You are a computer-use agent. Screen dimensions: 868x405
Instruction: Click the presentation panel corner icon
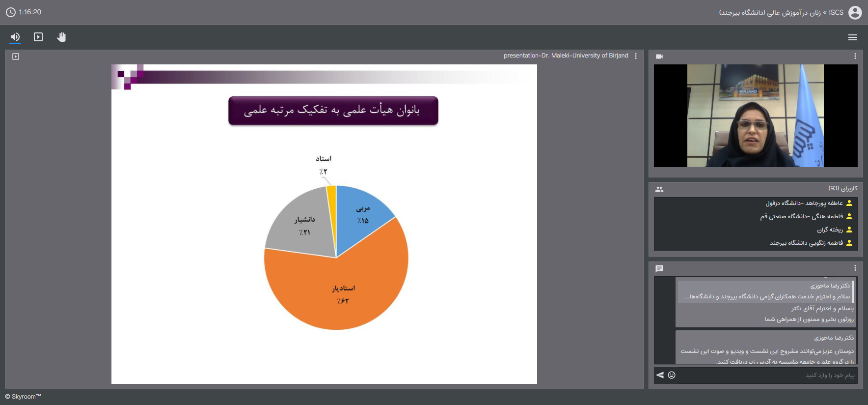[16, 57]
